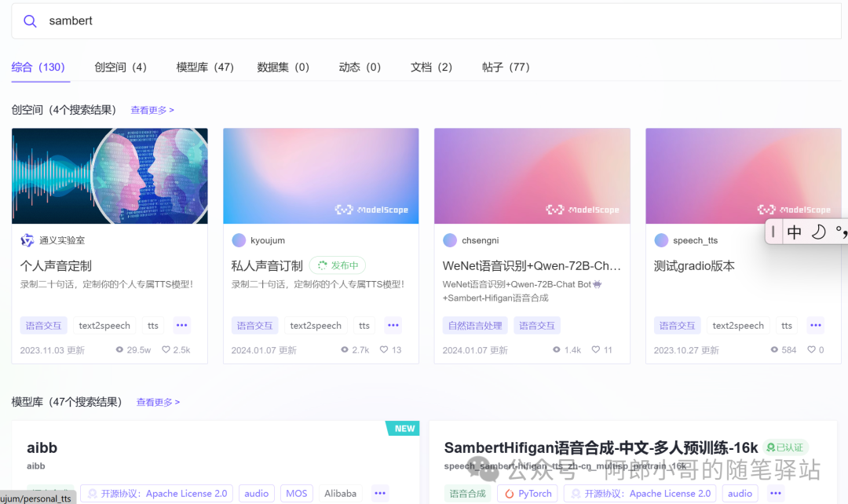The width and height of the screenshot is (848, 504).
Task: Click the heart icon with 13 likes
Action: coord(383,350)
